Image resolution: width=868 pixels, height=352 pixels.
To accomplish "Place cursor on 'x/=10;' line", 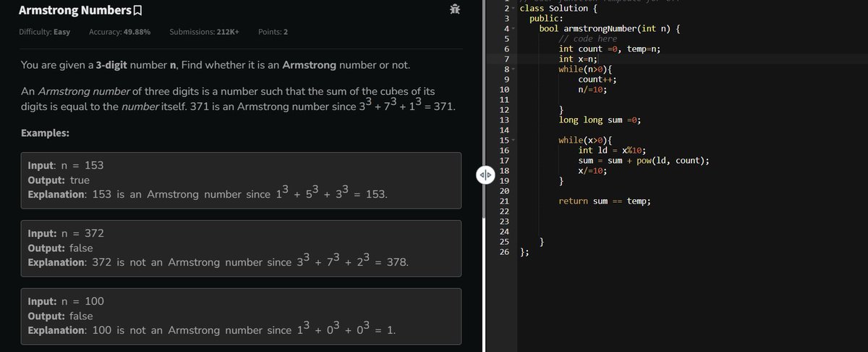I will pyautogui.click(x=592, y=170).
